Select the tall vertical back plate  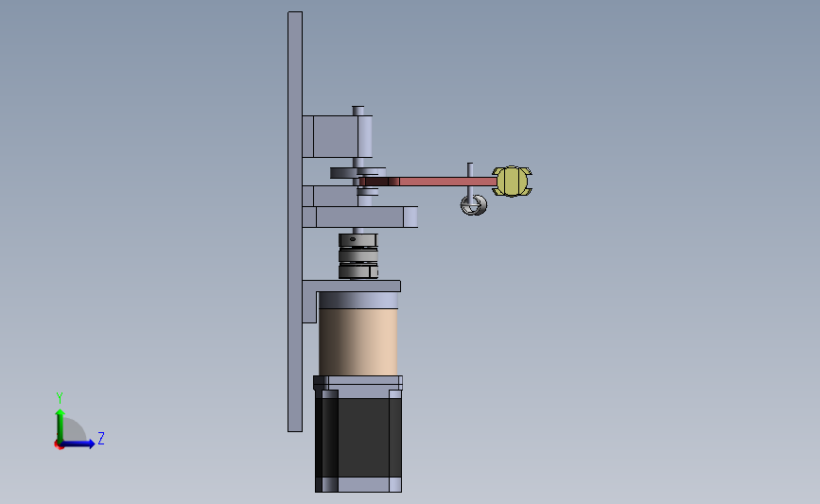pos(295,221)
